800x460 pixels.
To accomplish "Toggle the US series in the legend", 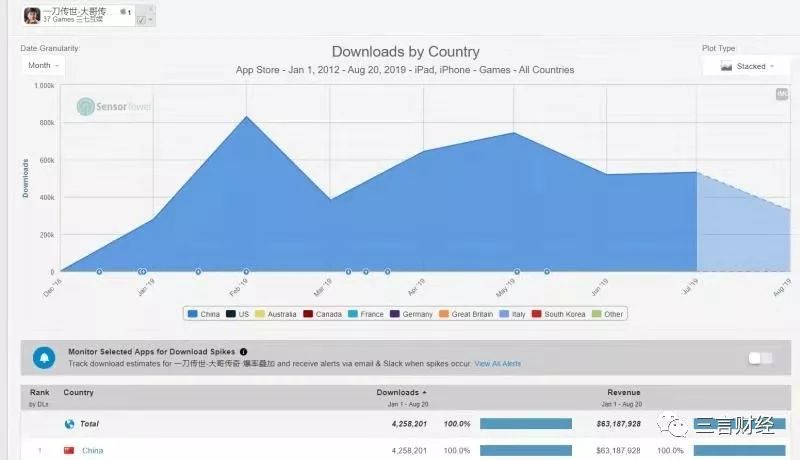I will click(238, 314).
